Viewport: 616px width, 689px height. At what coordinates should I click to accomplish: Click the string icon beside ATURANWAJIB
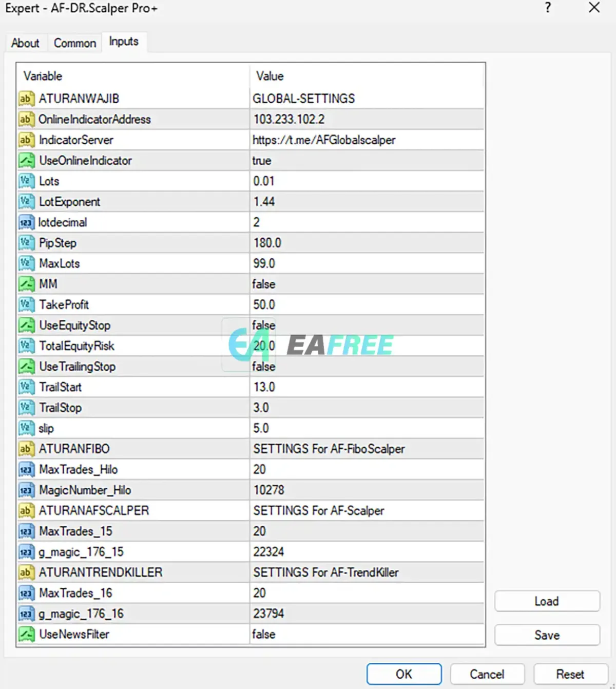tap(26, 98)
